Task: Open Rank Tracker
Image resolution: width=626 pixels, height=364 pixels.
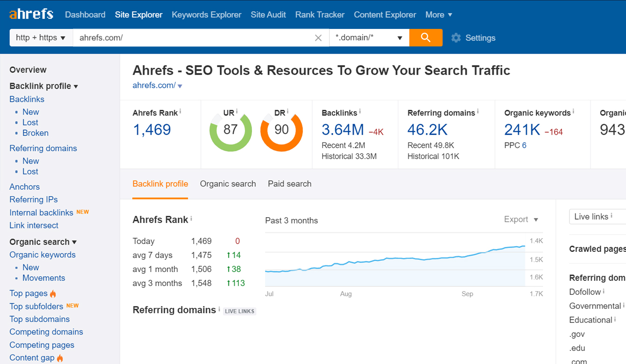Action: pos(320,14)
